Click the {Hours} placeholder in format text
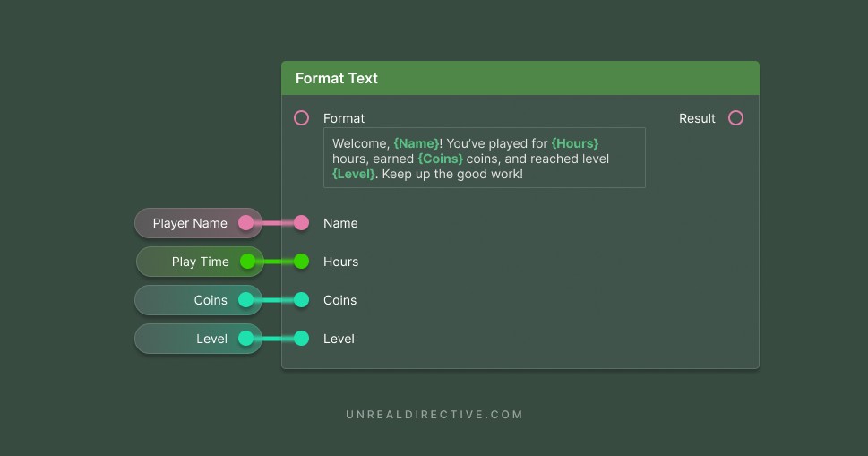This screenshot has width=868, height=456. [574, 143]
